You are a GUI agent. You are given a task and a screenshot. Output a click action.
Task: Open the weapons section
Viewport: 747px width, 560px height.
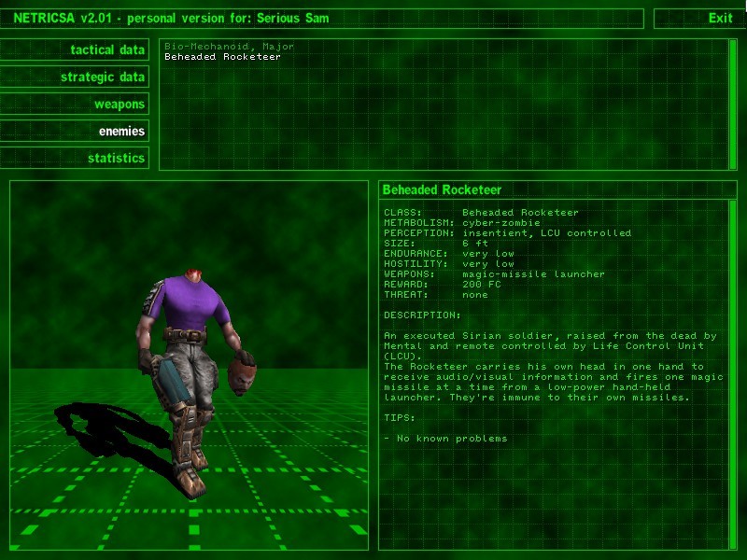75,104
